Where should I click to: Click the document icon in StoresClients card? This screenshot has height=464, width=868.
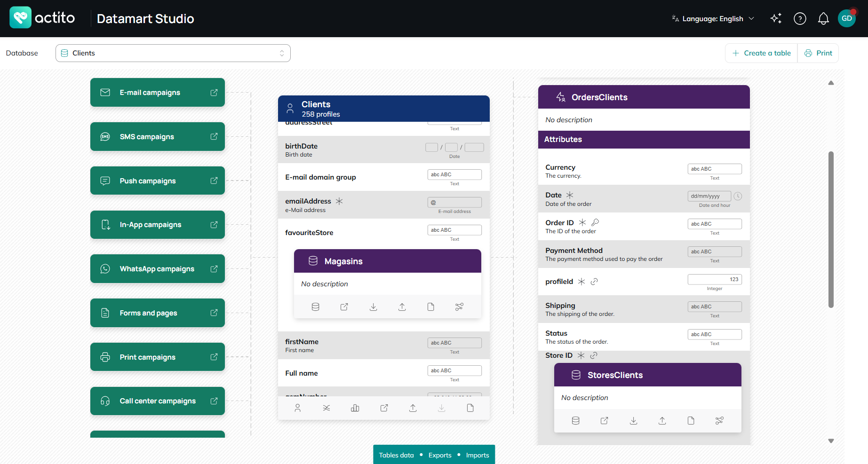[691, 421]
